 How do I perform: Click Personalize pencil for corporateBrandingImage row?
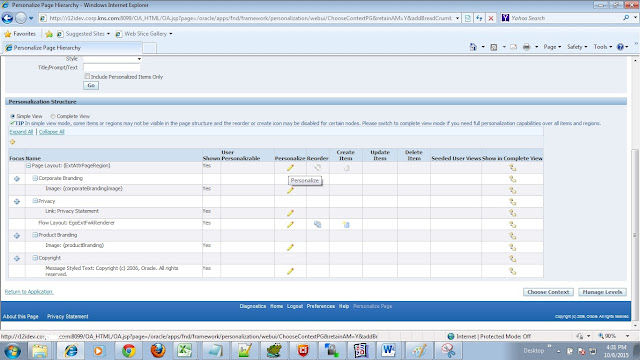[x=290, y=190]
